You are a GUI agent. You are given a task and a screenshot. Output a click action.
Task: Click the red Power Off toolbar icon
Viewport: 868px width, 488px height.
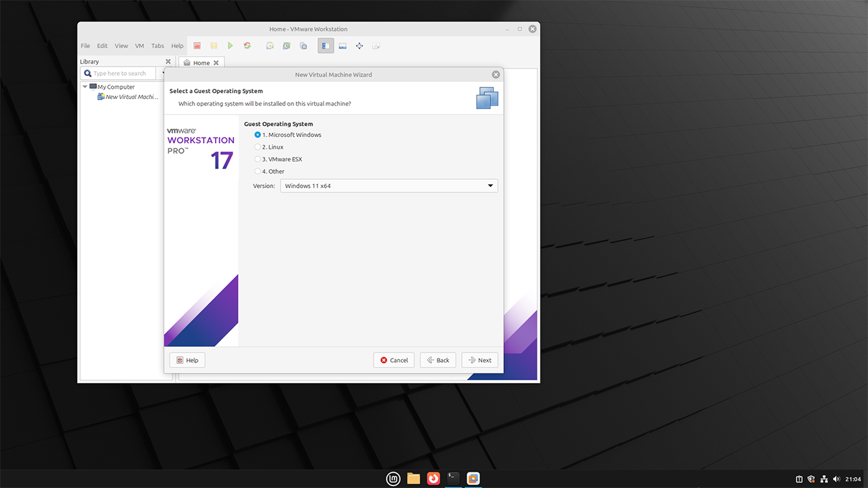pyautogui.click(x=197, y=45)
